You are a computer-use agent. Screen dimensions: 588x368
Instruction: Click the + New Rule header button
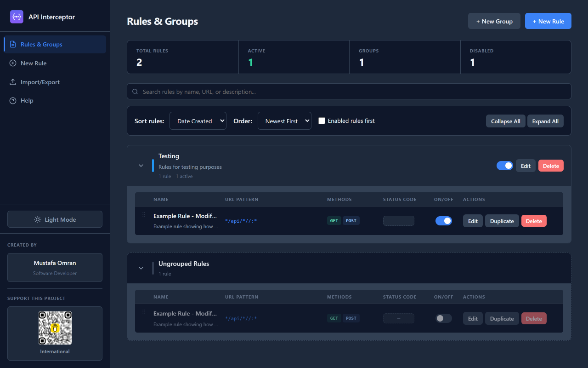[x=548, y=21]
